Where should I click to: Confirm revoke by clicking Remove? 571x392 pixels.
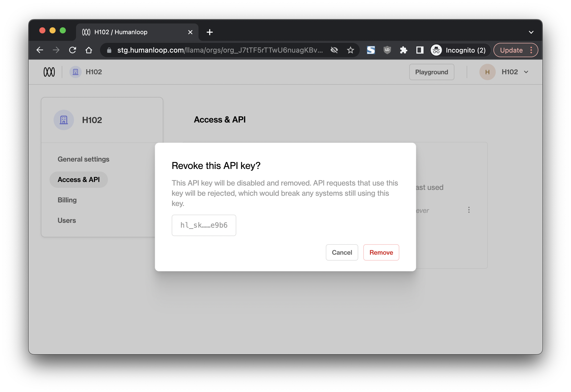381,252
